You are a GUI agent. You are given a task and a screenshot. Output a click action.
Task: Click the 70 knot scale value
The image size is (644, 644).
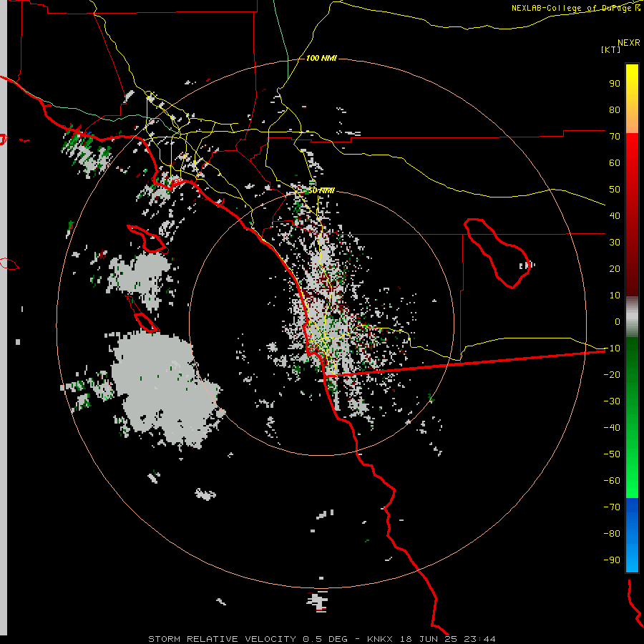[615, 137]
